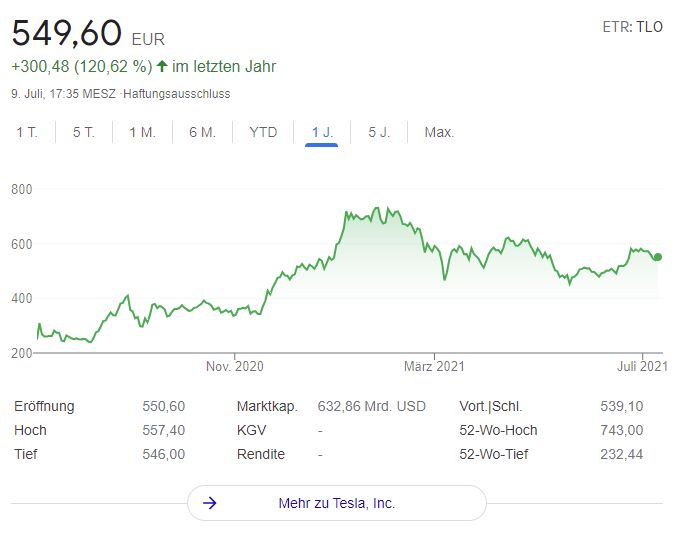This screenshot has width=680, height=541.
Task: Click the ETR: TLO ticker label
Action: (x=632, y=27)
